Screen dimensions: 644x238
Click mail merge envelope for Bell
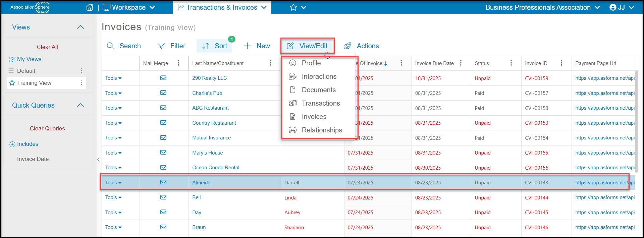(163, 197)
